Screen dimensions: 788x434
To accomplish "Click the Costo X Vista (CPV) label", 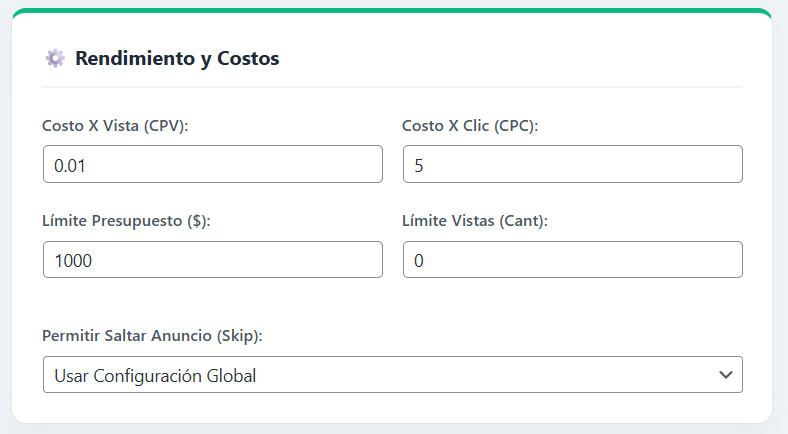I will tap(115, 126).
